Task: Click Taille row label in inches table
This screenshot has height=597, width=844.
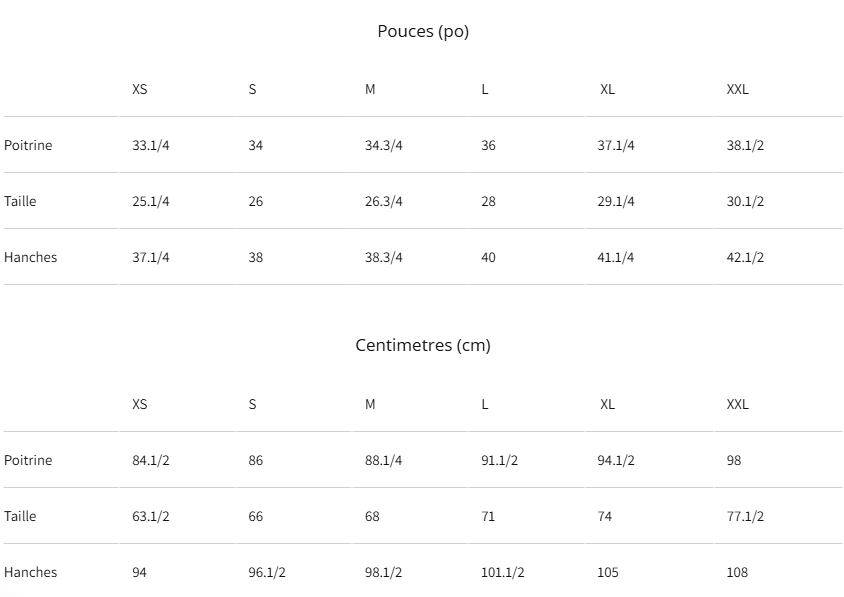Action: (x=20, y=201)
